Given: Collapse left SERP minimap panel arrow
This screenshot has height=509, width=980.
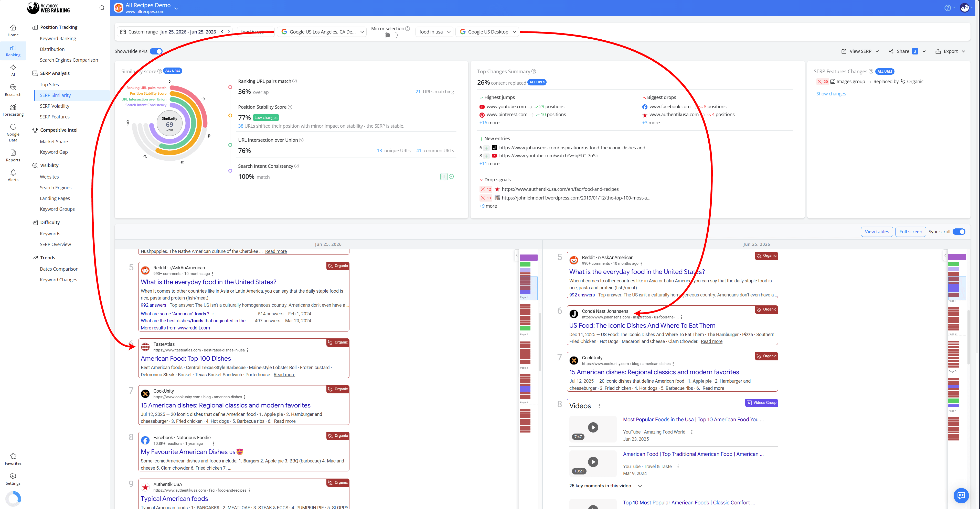Looking at the screenshot, I should point(516,255).
